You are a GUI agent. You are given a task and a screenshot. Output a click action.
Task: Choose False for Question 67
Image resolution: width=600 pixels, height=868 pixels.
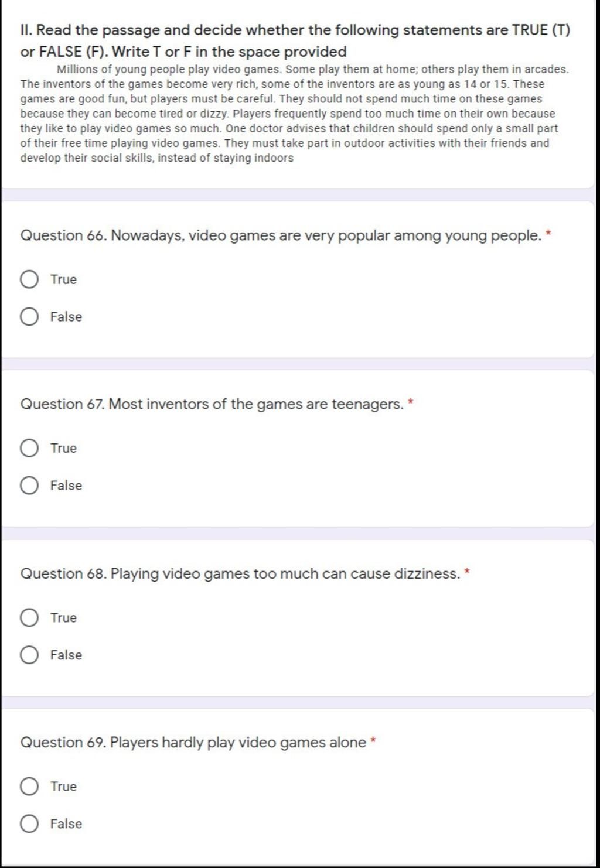click(29, 486)
